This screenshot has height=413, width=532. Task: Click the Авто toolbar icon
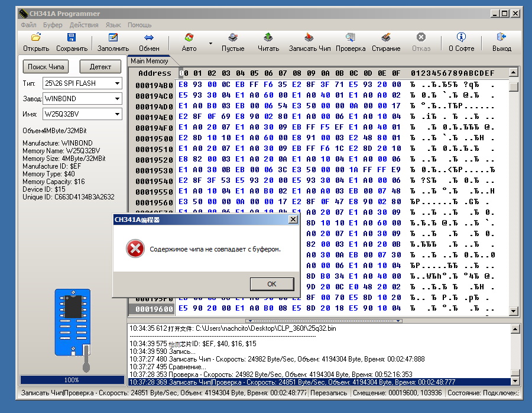point(189,38)
